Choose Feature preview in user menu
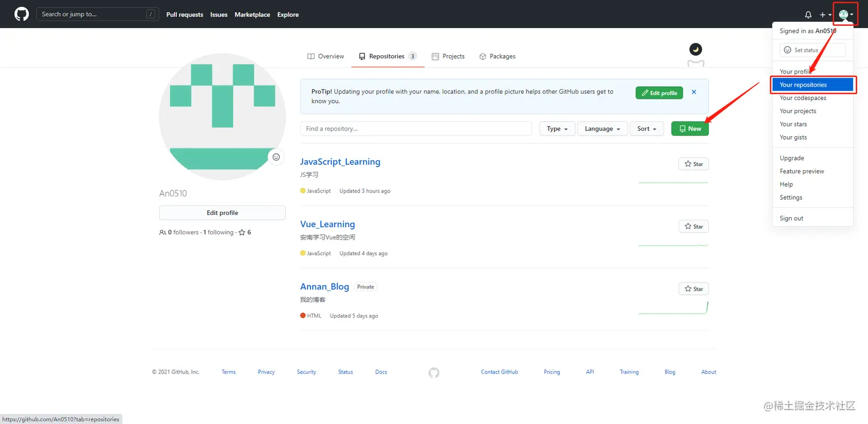Screen dimensions: 868x424 (812, 171)
